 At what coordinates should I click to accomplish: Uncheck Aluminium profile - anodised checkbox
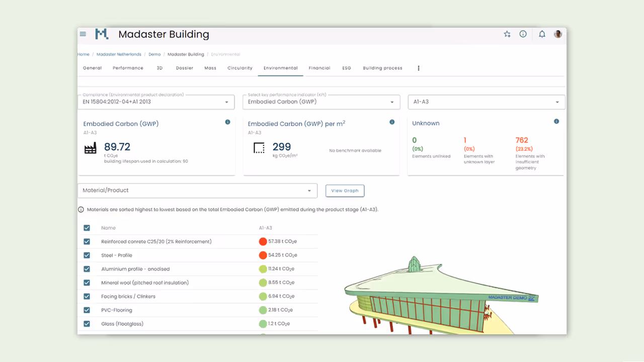coord(87,269)
